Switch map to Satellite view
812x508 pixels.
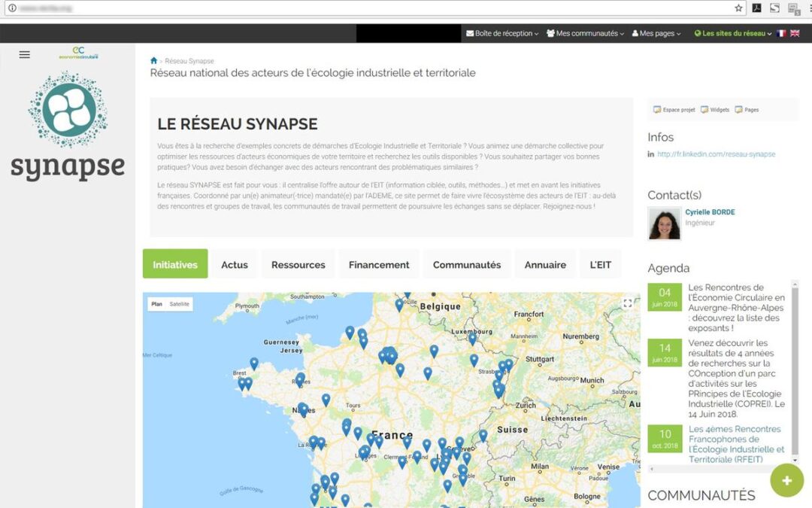click(x=179, y=304)
